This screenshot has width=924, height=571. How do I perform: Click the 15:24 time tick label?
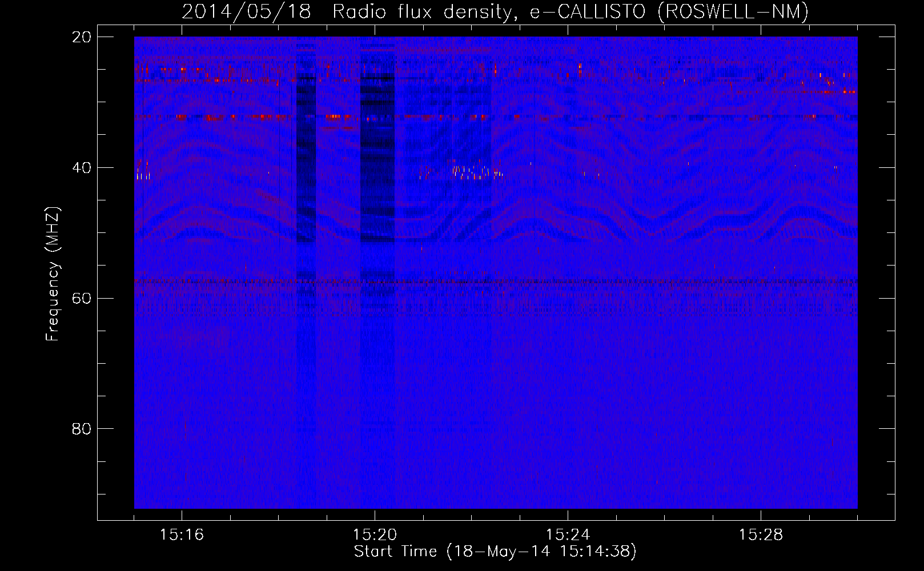click(x=568, y=535)
